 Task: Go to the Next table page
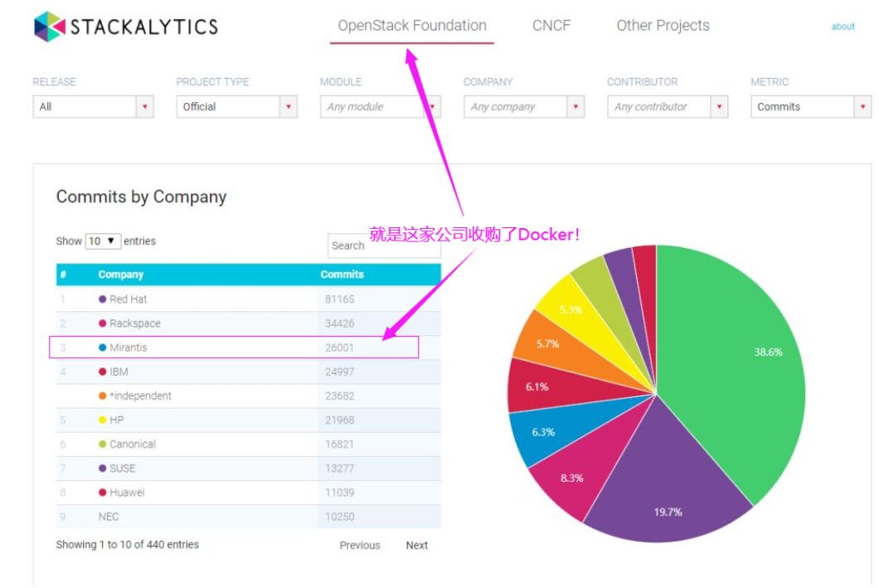(x=416, y=545)
